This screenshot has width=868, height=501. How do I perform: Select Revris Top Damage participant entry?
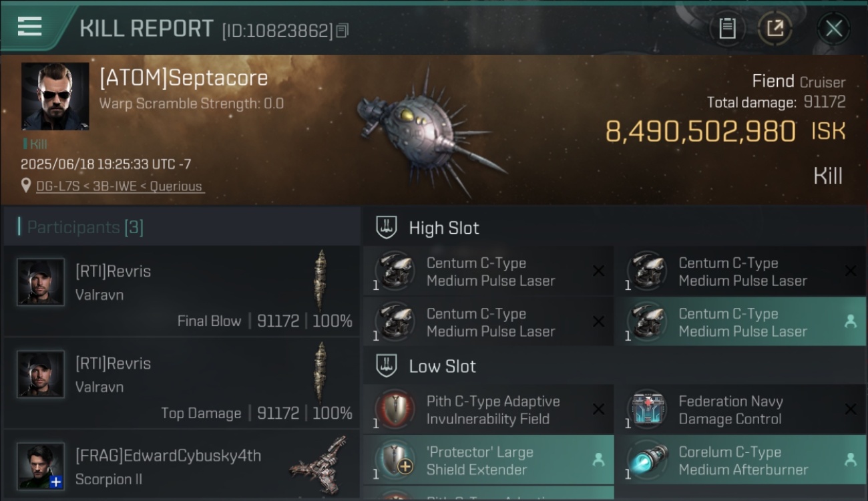[182, 383]
